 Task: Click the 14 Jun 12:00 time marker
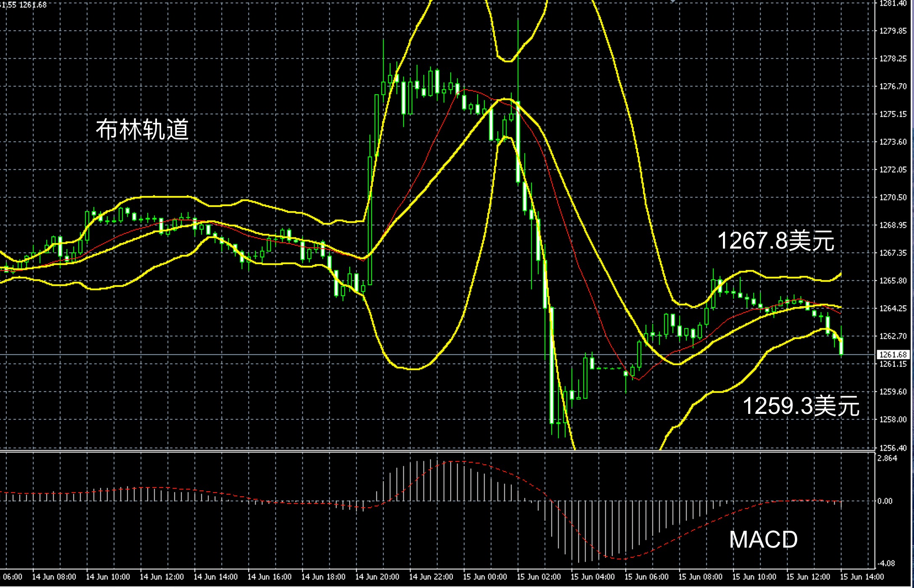point(162,577)
